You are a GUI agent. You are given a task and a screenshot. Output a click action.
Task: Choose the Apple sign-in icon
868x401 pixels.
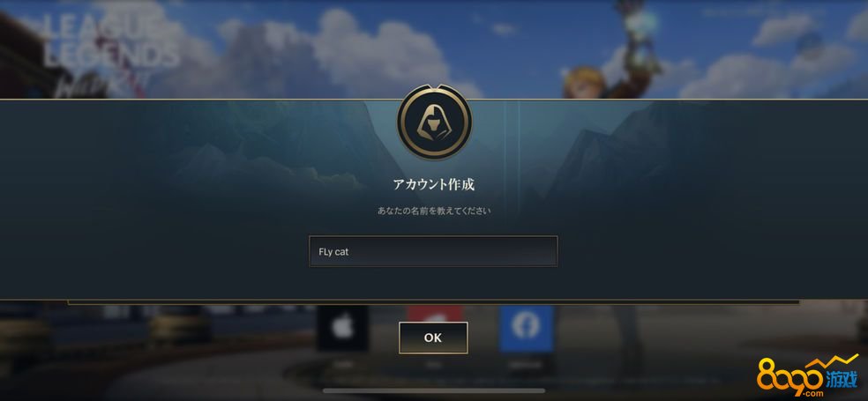coord(342,327)
